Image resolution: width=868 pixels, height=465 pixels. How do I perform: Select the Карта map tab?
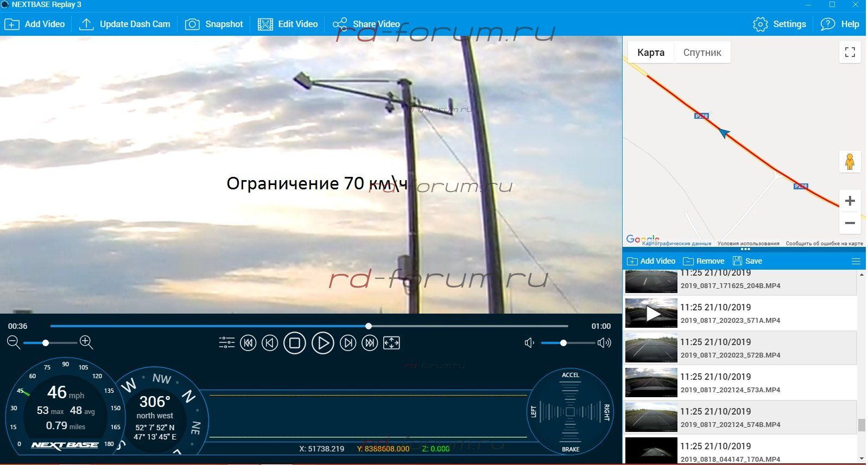click(651, 53)
